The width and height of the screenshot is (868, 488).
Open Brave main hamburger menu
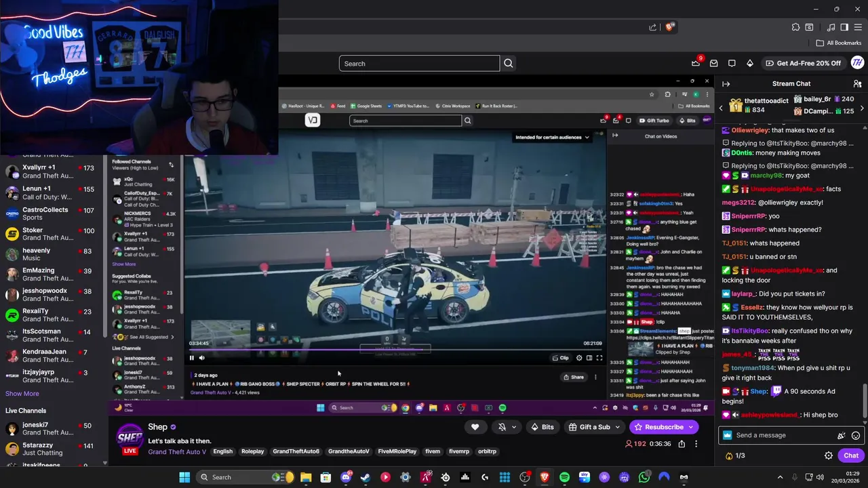point(857,27)
